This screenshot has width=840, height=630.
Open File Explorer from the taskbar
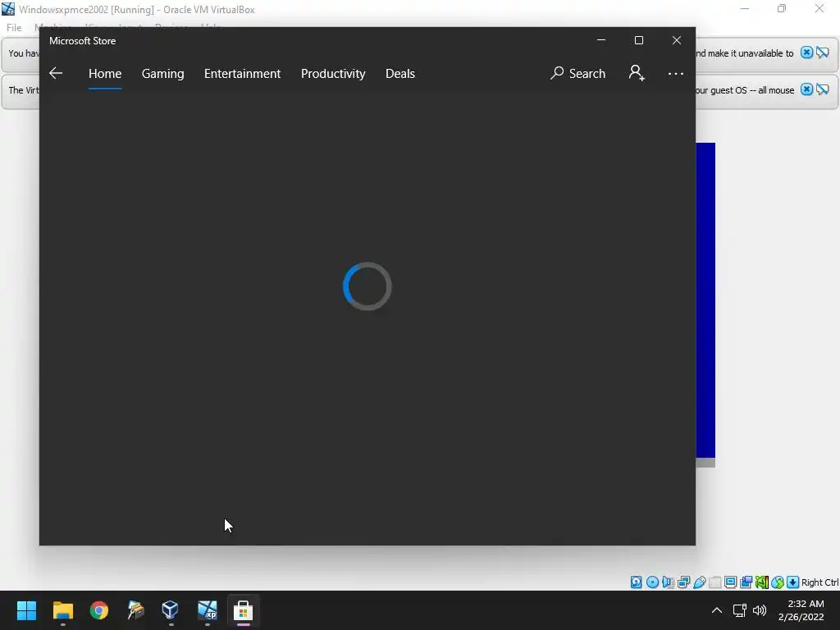tap(62, 610)
